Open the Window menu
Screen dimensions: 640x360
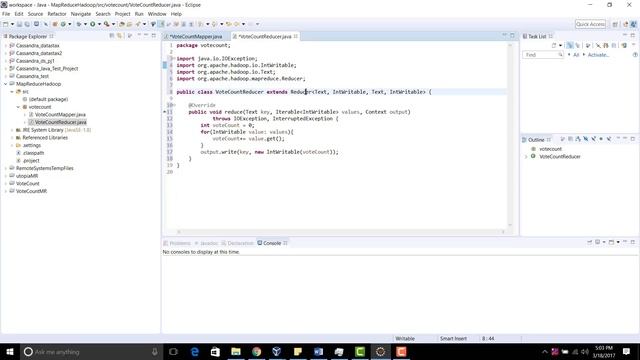pyautogui.click(x=157, y=14)
